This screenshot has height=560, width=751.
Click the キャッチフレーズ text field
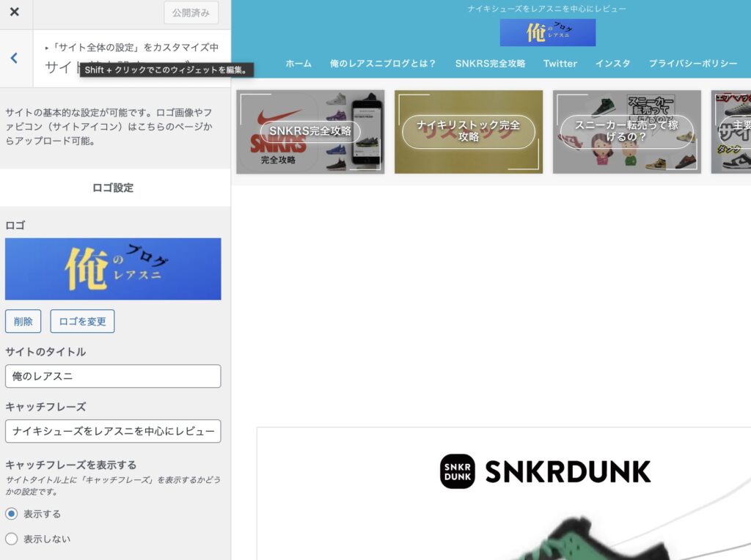[x=113, y=431]
